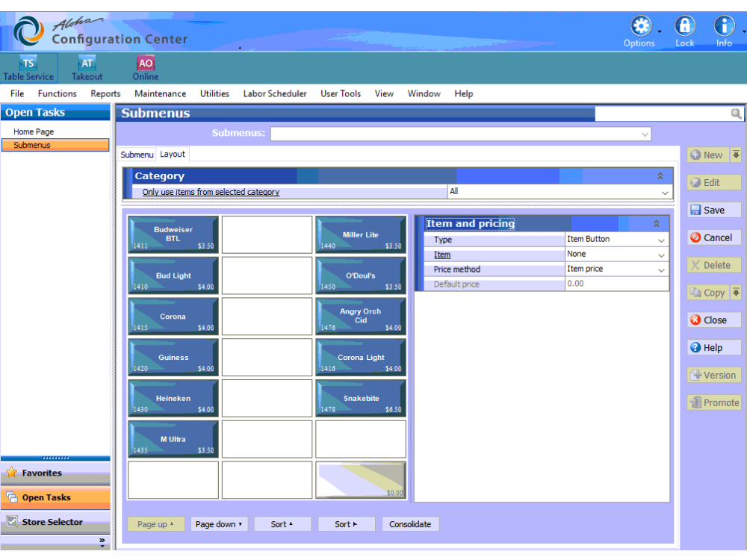Close the Submenus task

(713, 320)
